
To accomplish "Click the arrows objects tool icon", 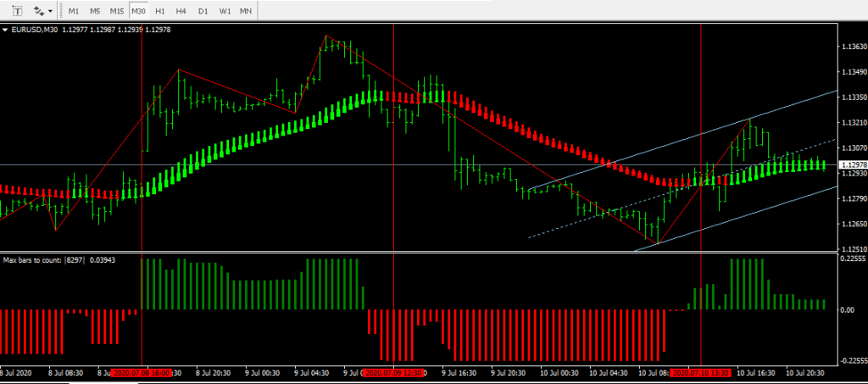I will (39, 10).
